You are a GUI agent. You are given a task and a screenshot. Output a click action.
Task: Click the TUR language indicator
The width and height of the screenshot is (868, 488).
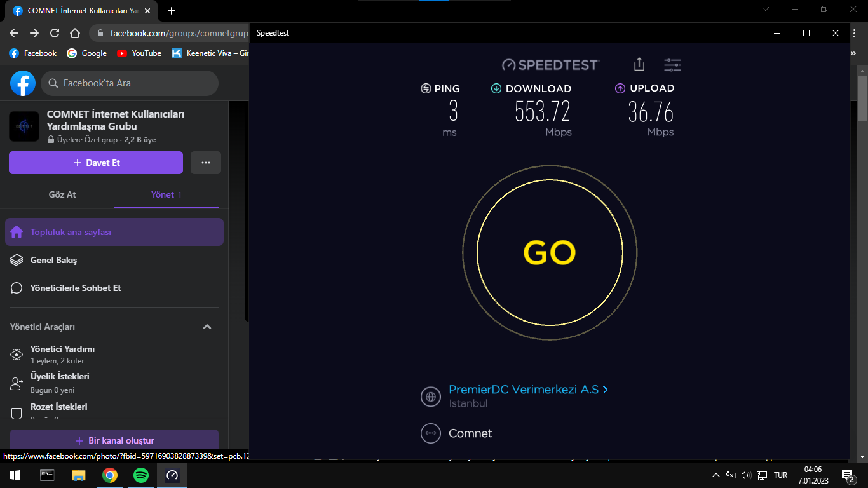781,475
